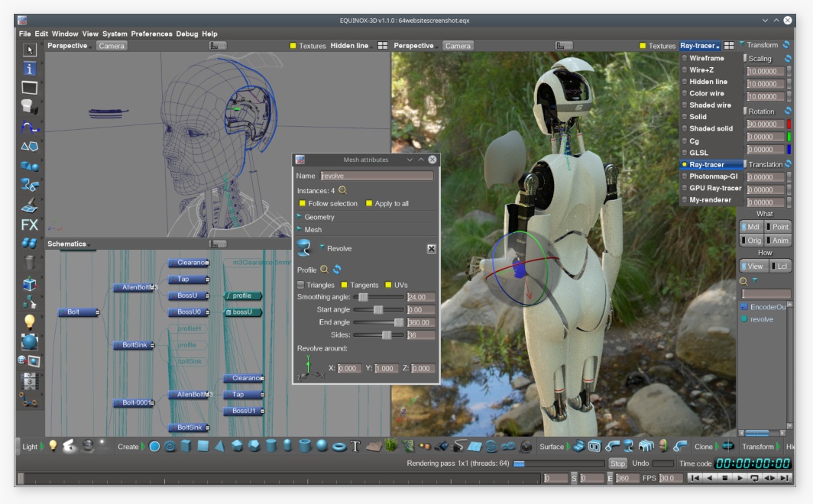Disable the Tangents checkbox
This screenshot has width=813, height=504.
pyautogui.click(x=345, y=285)
